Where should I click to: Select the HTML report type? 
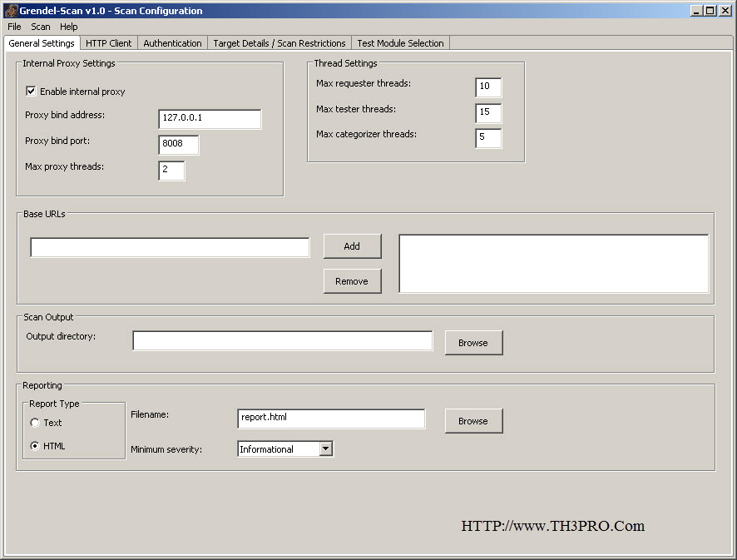35,446
